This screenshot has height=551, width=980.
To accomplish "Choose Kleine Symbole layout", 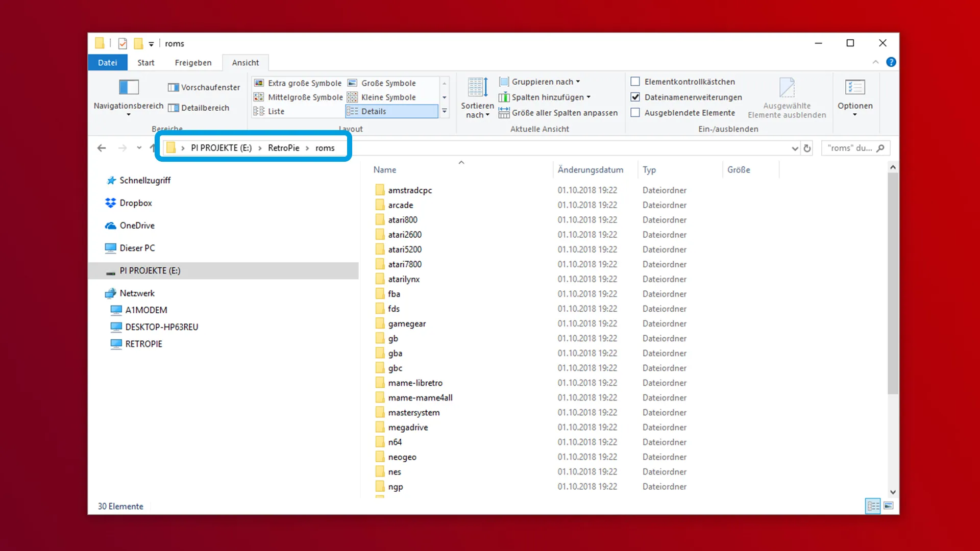I will (382, 97).
